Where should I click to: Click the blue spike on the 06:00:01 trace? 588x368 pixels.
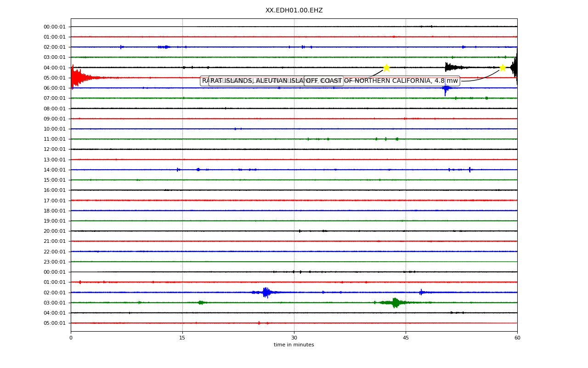446,88
